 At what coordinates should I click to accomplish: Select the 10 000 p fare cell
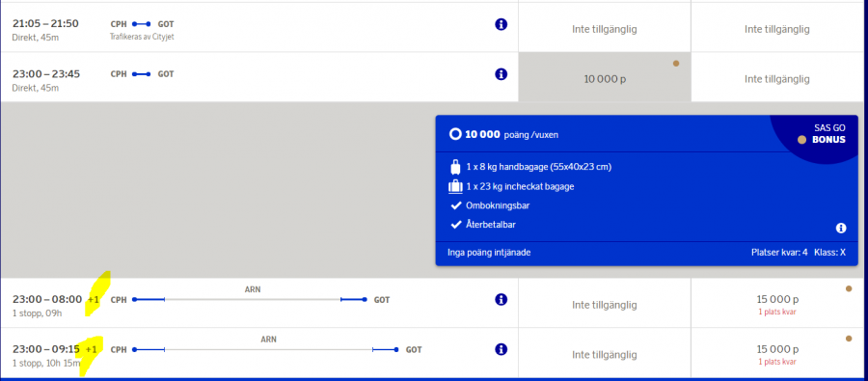(605, 77)
